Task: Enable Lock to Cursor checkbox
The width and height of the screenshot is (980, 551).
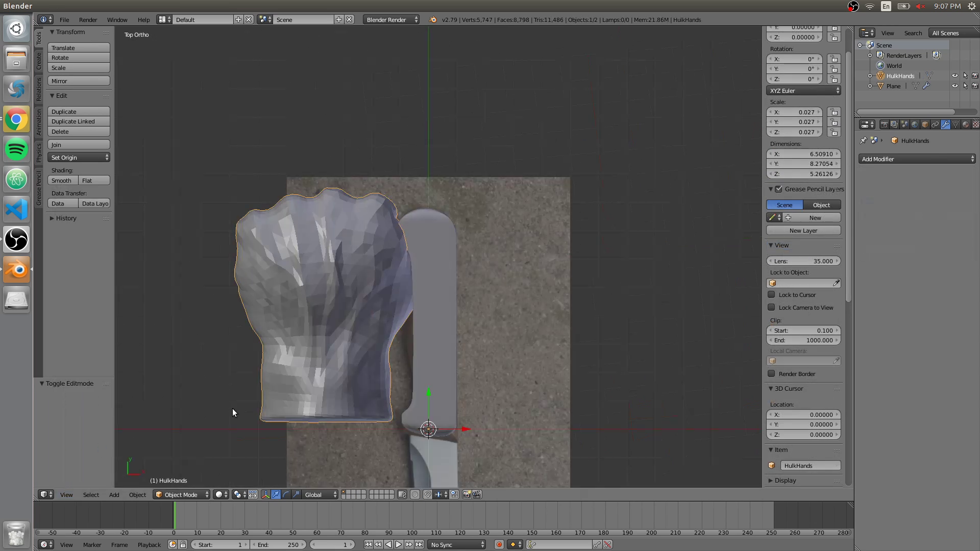Action: pyautogui.click(x=772, y=295)
